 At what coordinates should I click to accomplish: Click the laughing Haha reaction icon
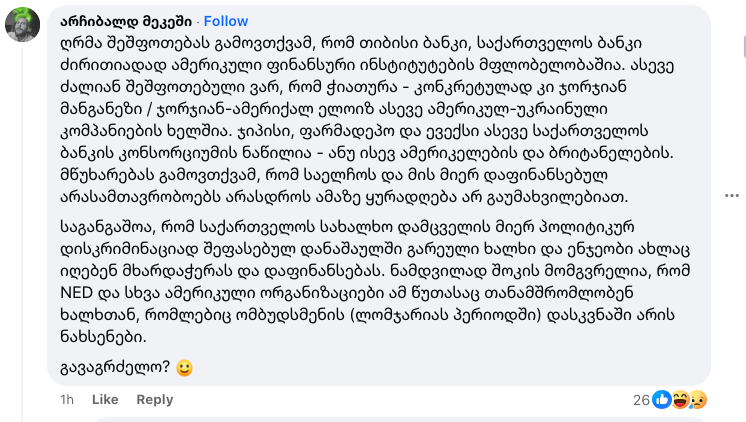pos(680,399)
